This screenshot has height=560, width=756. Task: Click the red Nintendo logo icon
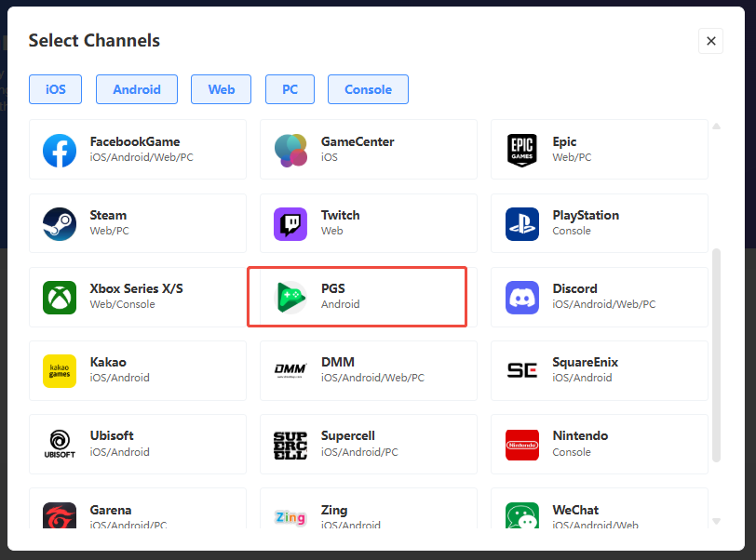click(522, 445)
